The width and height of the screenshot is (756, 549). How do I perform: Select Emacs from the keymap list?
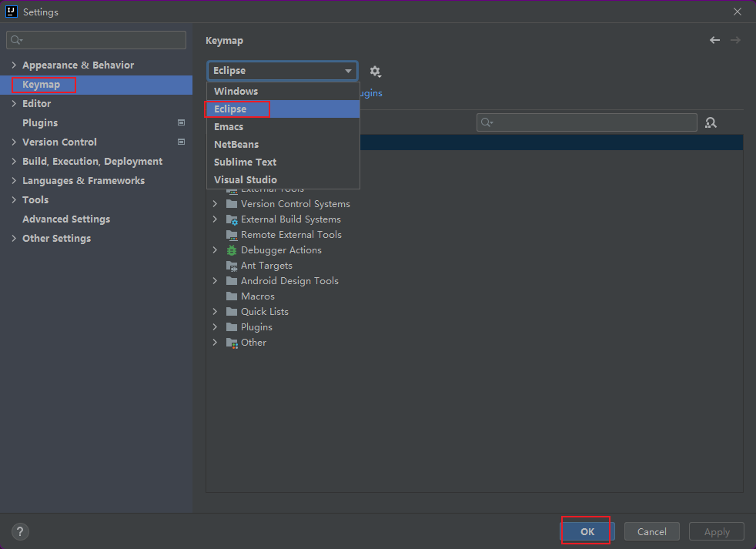(229, 126)
